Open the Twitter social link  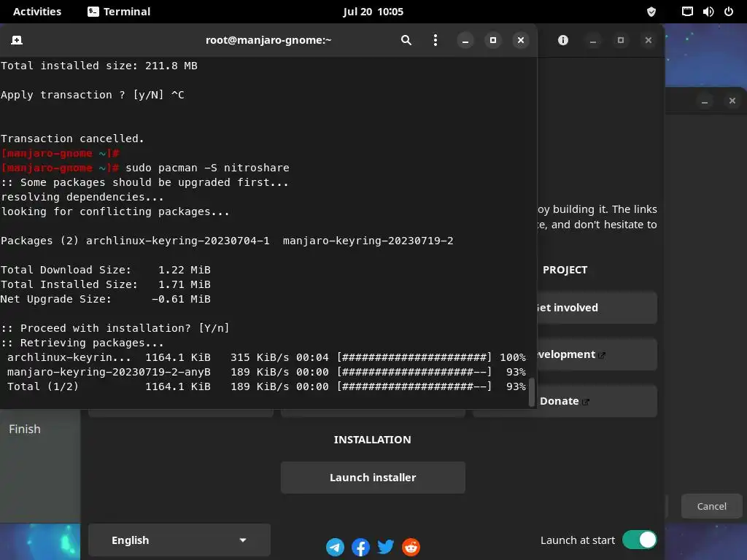coord(385,547)
